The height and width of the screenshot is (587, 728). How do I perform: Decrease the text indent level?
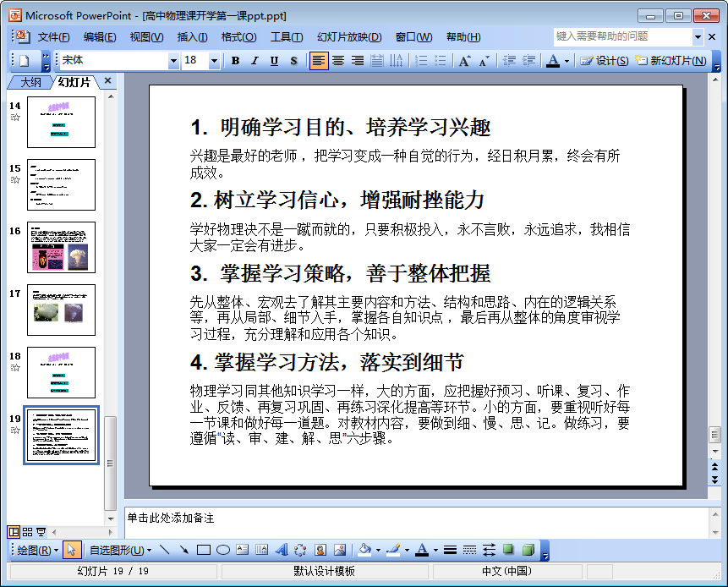[509, 61]
